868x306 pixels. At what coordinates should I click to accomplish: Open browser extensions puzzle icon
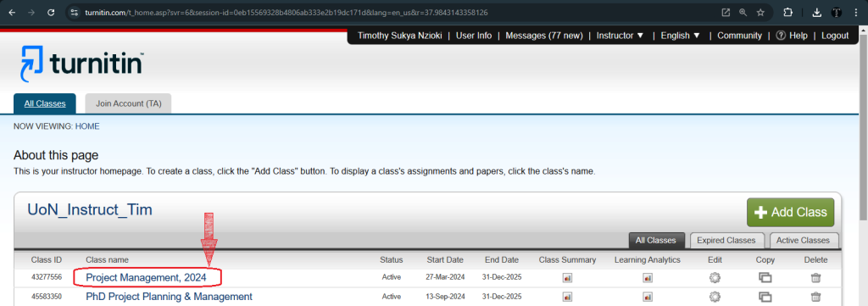pos(787,12)
